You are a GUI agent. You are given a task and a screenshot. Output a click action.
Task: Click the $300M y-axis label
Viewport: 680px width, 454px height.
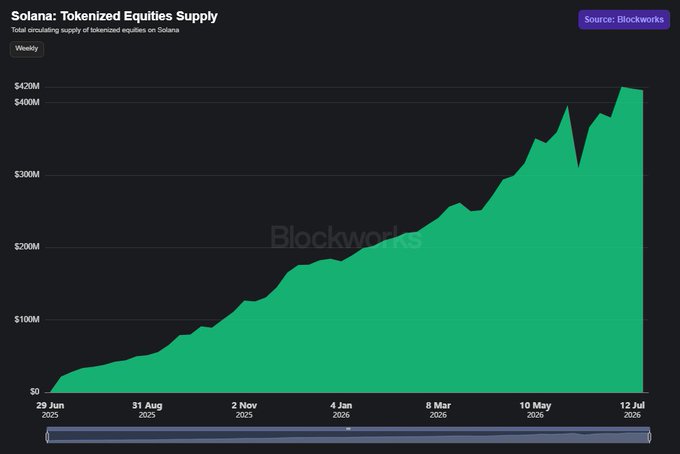[27, 175]
